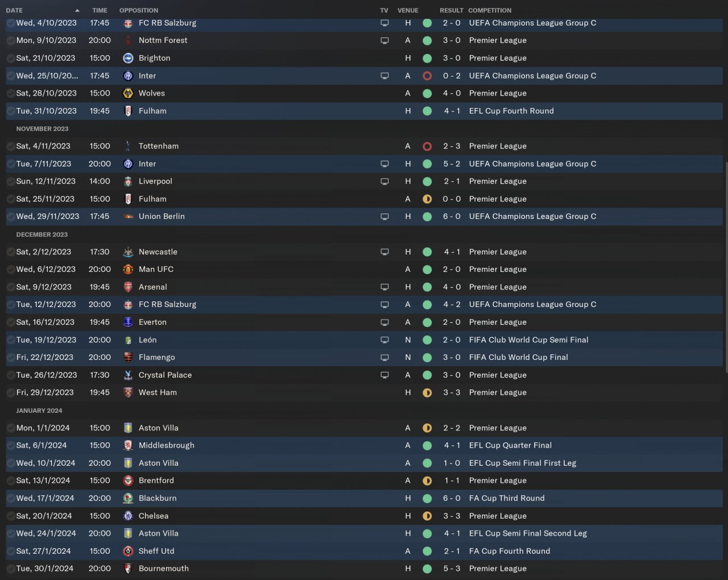Click the green win indicator on the Newcastle row
This screenshot has width=728, height=580.
[427, 252]
